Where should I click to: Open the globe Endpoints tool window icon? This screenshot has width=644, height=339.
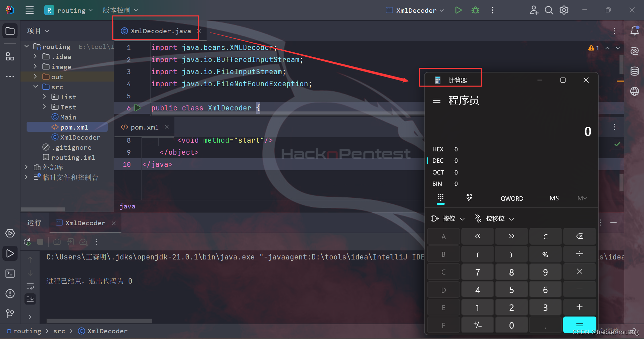pos(634,91)
